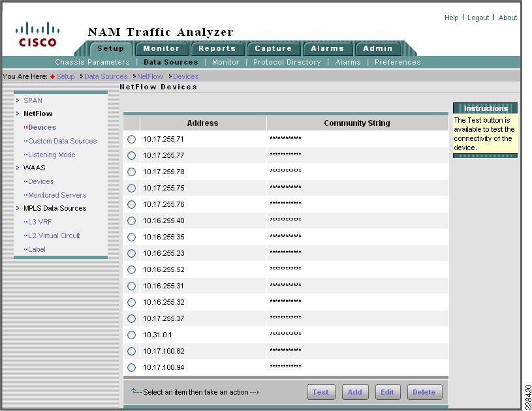Choose the 10.17.100.82 device radio button
The width and height of the screenshot is (532, 411).
pyautogui.click(x=131, y=351)
